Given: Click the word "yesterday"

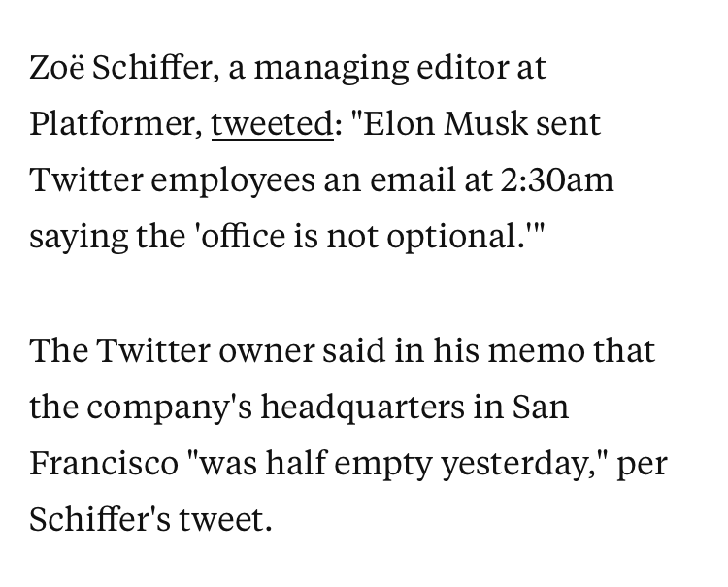Looking at the screenshot, I should [x=514, y=465].
